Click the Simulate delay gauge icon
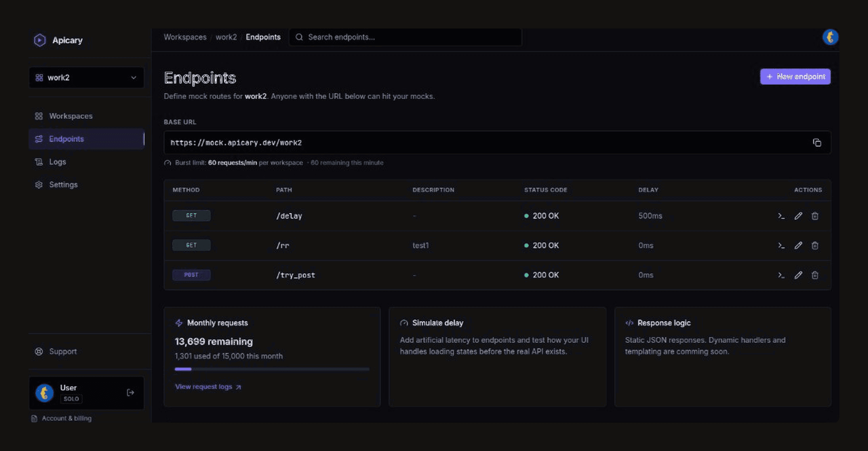Viewport: 868px width, 451px height. [404, 323]
